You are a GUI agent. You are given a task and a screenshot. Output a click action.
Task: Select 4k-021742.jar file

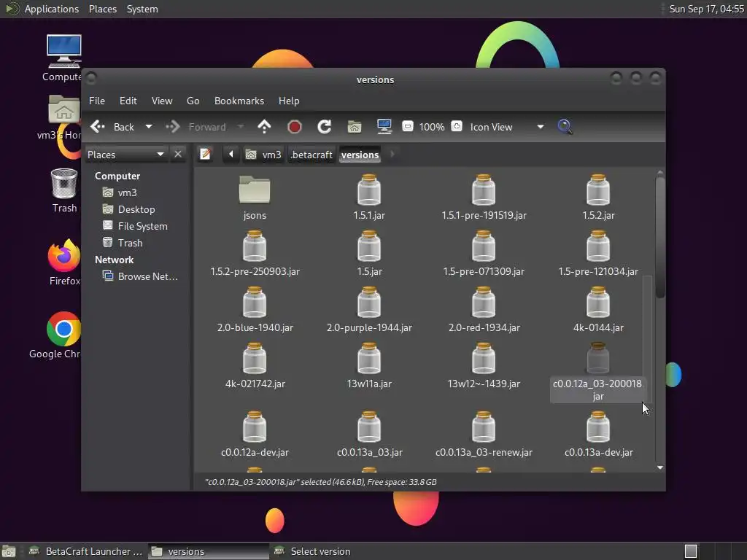255,366
